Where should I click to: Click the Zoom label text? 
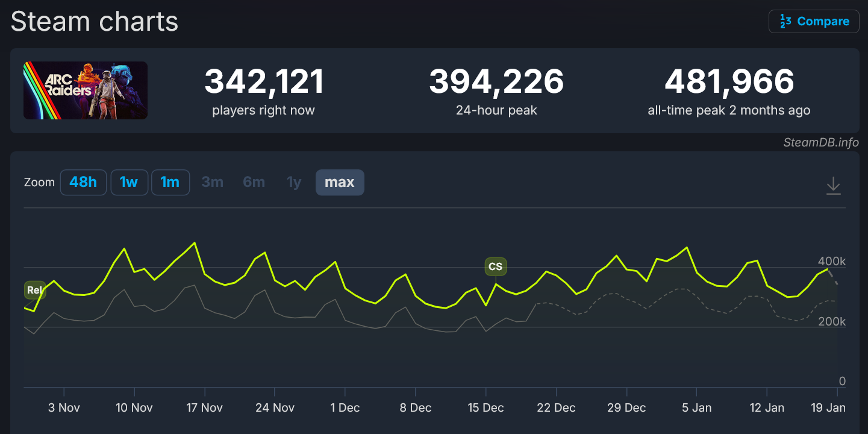pyautogui.click(x=39, y=183)
